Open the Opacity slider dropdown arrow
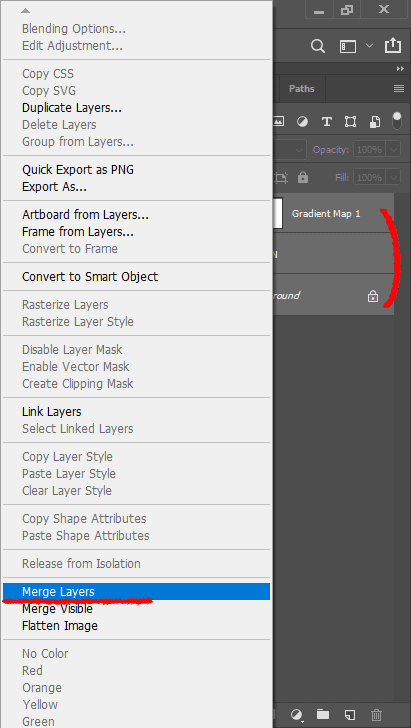Image resolution: width=411 pixels, height=728 pixels. (393, 150)
